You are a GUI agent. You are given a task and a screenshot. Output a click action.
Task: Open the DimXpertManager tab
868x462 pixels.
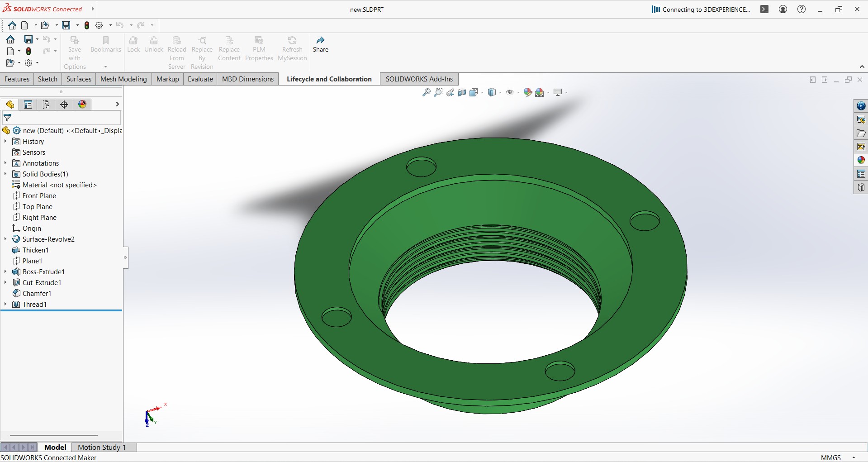click(x=64, y=105)
